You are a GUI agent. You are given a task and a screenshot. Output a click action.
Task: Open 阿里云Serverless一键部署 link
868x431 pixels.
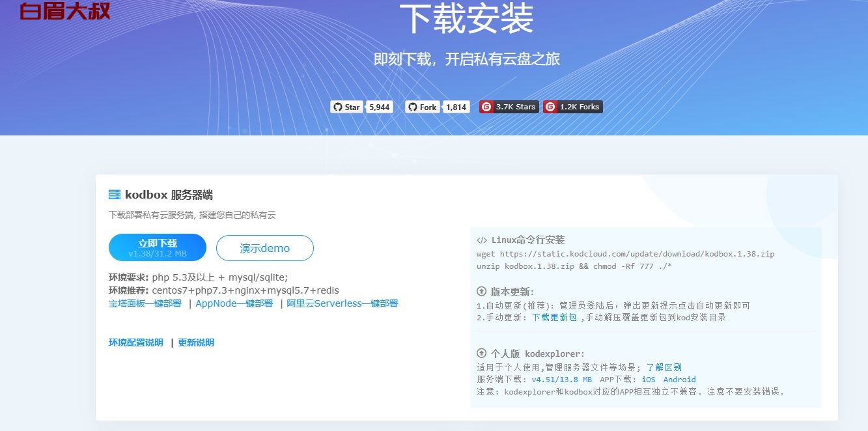point(343,303)
